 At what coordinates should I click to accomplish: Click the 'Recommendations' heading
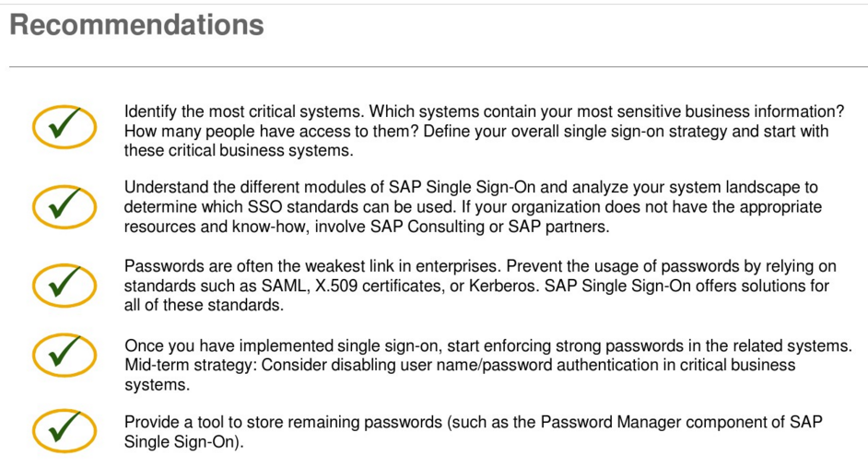[136, 25]
